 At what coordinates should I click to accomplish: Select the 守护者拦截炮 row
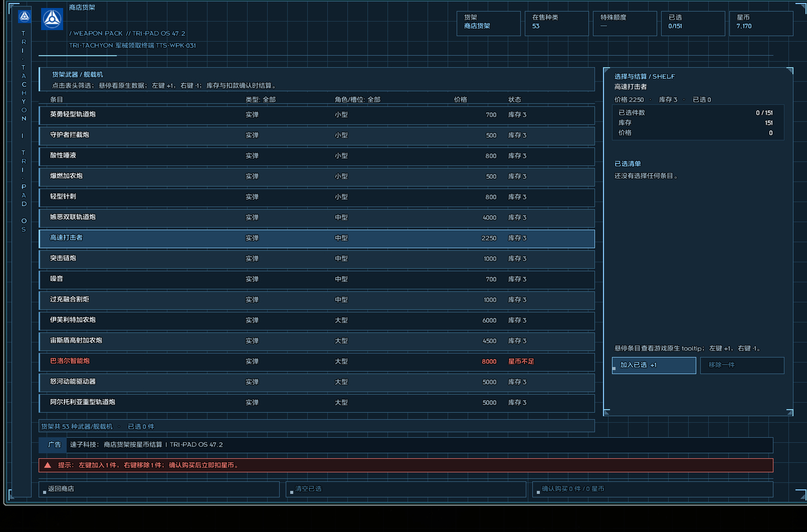coord(316,135)
